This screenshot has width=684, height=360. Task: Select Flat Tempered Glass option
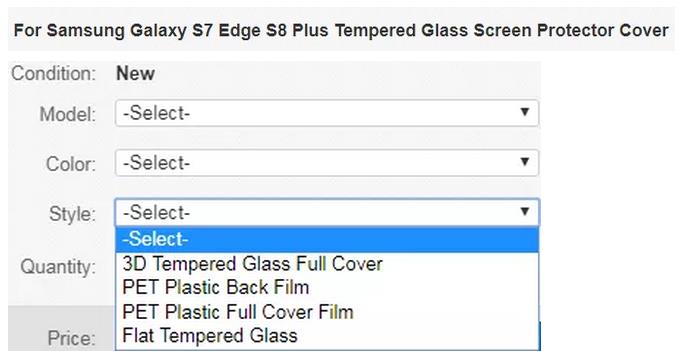coord(327,336)
